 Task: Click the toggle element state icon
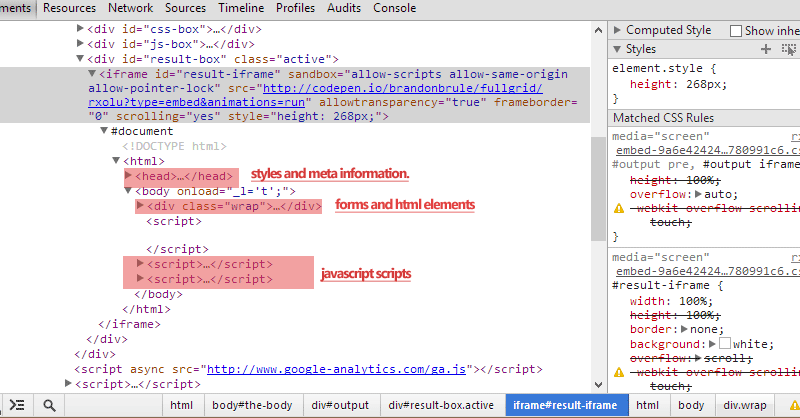coord(790,49)
